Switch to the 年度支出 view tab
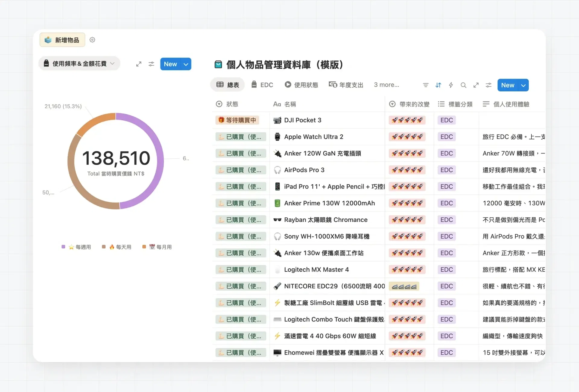The width and height of the screenshot is (579, 392). [x=346, y=85]
